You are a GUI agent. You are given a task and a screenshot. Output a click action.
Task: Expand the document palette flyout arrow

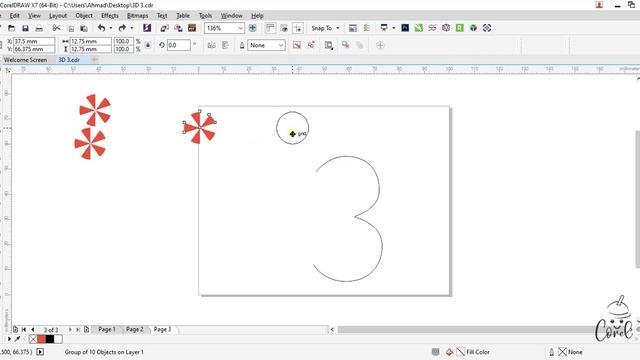(9, 339)
